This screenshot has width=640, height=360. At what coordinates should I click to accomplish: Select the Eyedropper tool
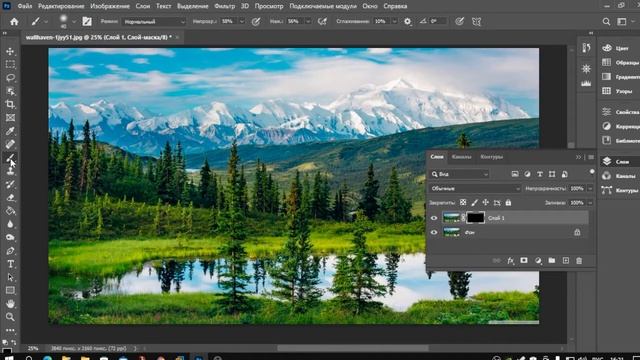pyautogui.click(x=10, y=131)
